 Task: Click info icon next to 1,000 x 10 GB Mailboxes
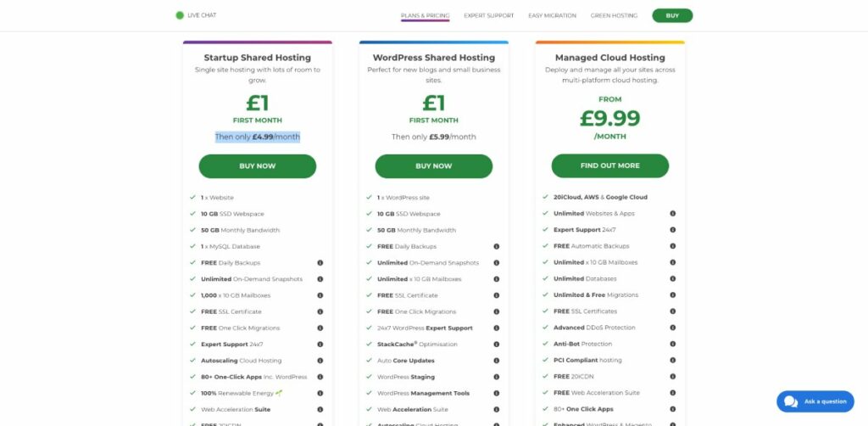pyautogui.click(x=320, y=295)
